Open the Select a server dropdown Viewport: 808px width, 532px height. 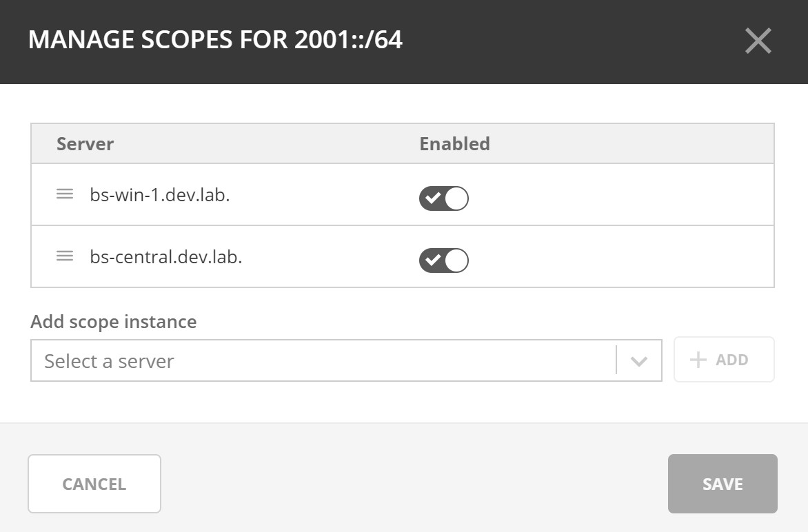pos(324,360)
